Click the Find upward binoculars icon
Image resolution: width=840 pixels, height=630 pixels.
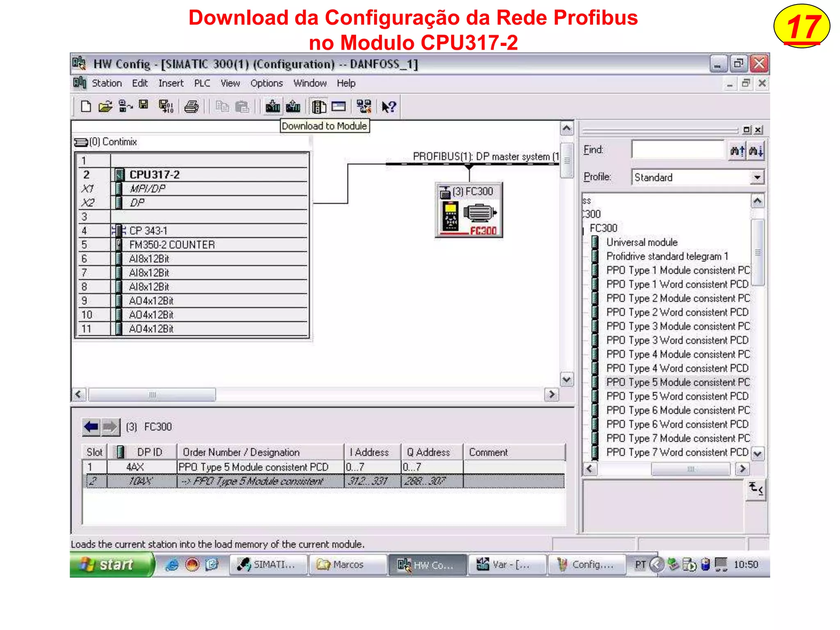pyautogui.click(x=737, y=151)
